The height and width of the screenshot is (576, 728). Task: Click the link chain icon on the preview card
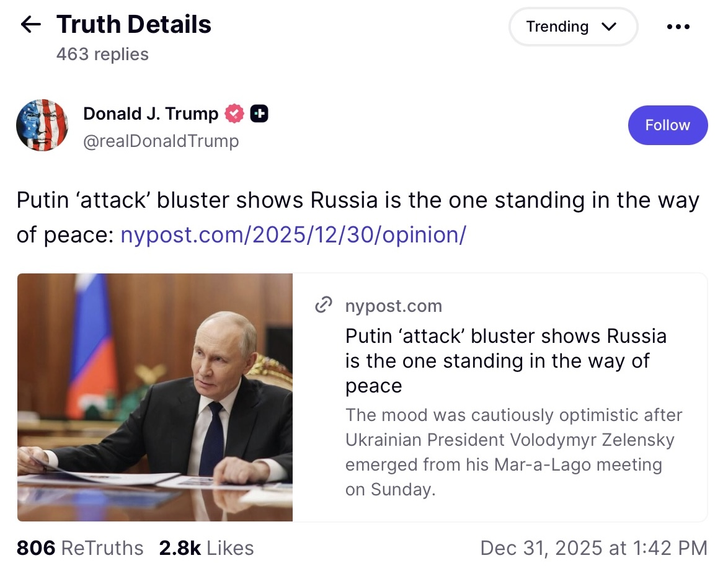click(x=323, y=305)
